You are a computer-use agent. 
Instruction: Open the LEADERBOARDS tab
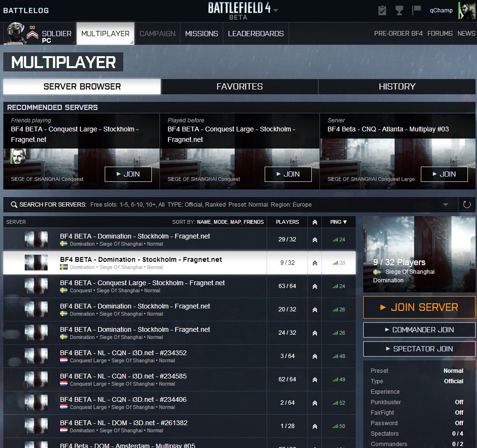256,33
